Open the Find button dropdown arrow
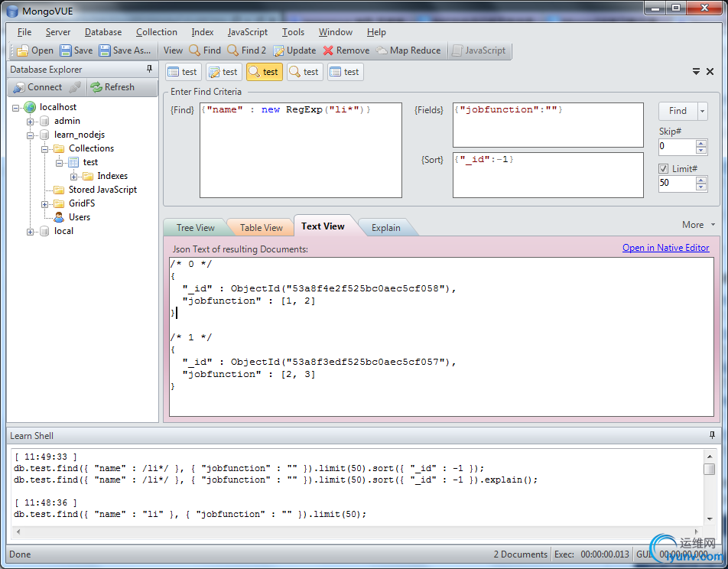 point(702,111)
